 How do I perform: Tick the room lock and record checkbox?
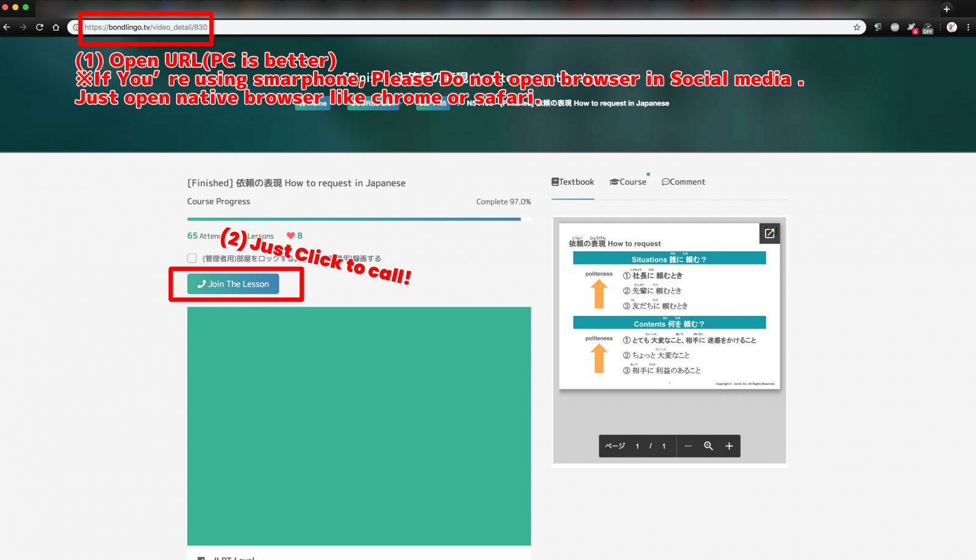pos(192,258)
